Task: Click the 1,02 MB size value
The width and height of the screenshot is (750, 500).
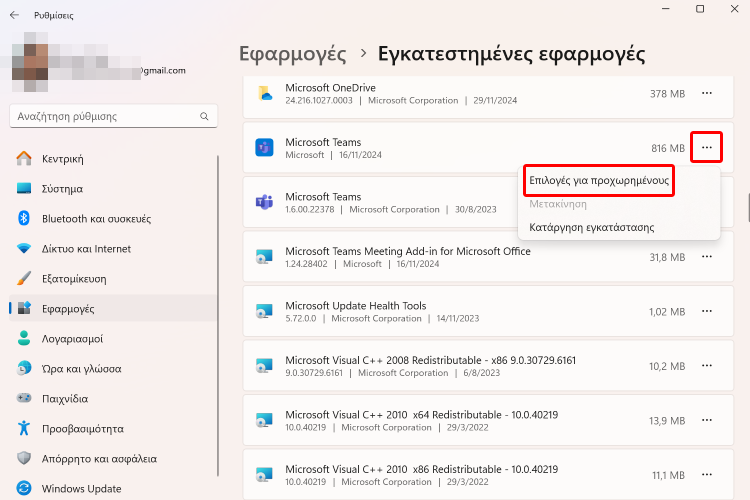Action: coord(667,312)
